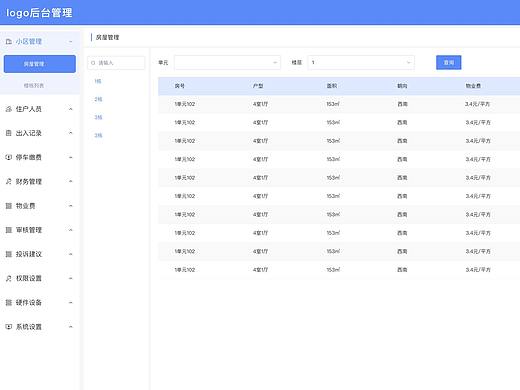Select building 1栋 in the list
This screenshot has width=520, height=390.
tap(98, 81)
